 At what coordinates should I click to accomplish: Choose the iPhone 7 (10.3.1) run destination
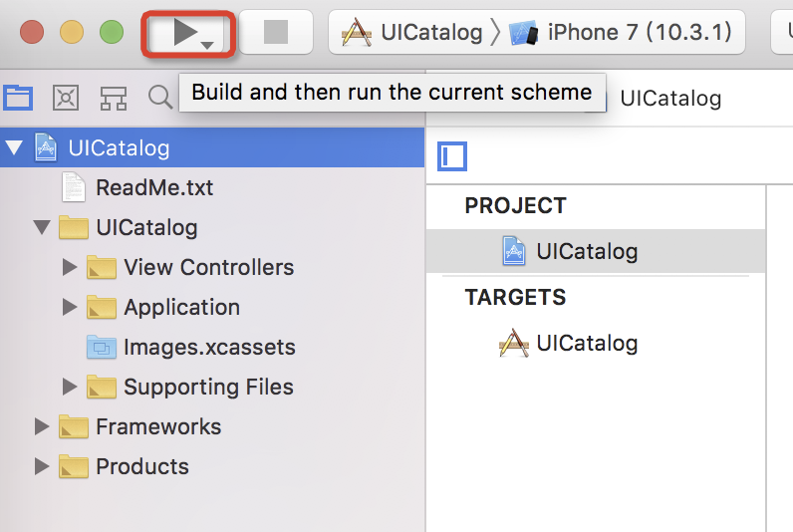pyautogui.click(x=622, y=33)
